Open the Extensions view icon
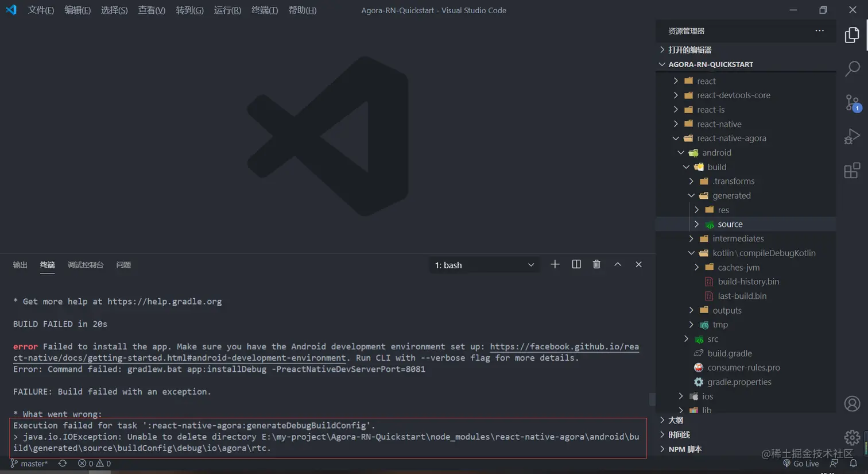Image resolution: width=868 pixels, height=474 pixels. click(x=852, y=171)
